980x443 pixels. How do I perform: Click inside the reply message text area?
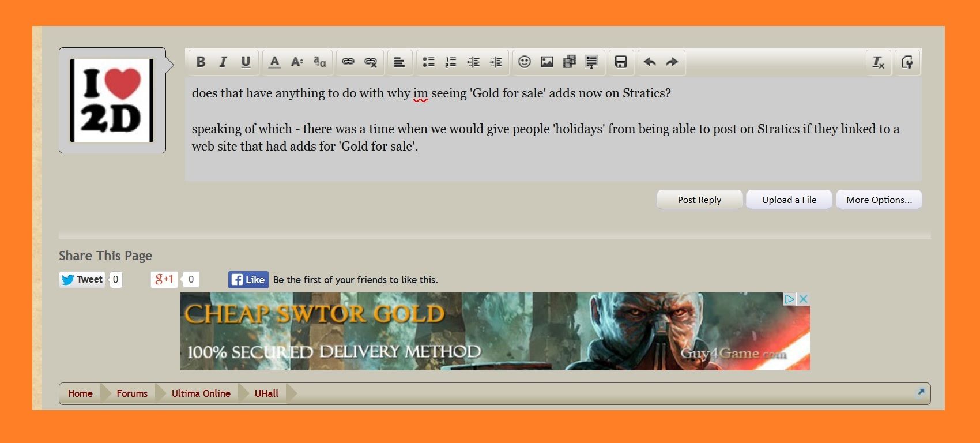[553, 129]
